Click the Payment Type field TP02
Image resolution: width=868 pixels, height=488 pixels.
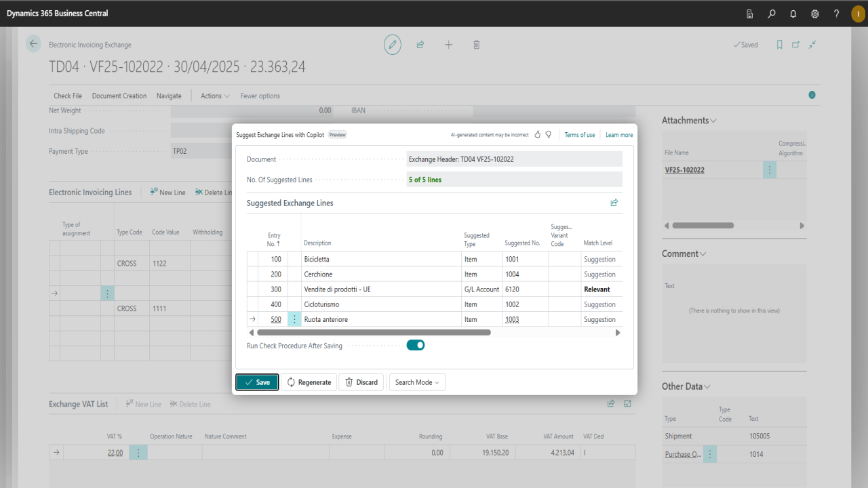point(200,151)
